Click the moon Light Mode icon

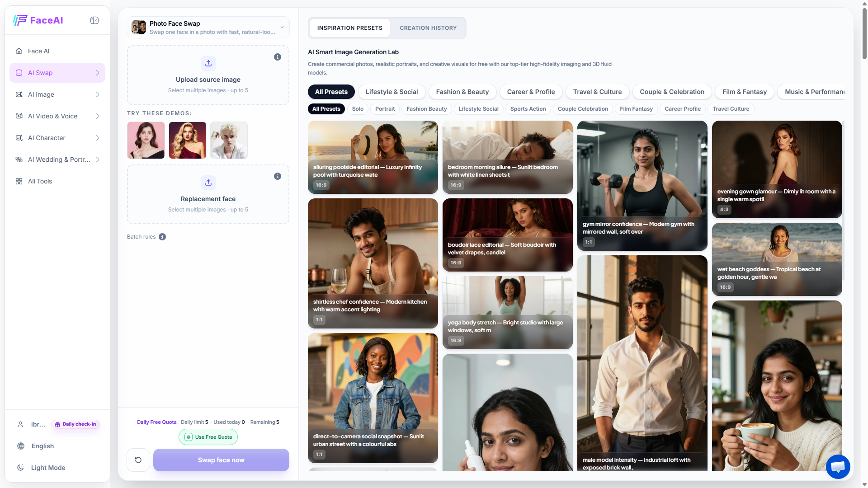pos(21,468)
